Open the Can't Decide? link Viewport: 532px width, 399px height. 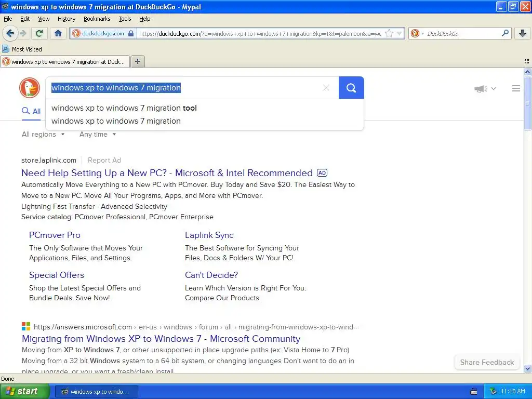(x=211, y=275)
